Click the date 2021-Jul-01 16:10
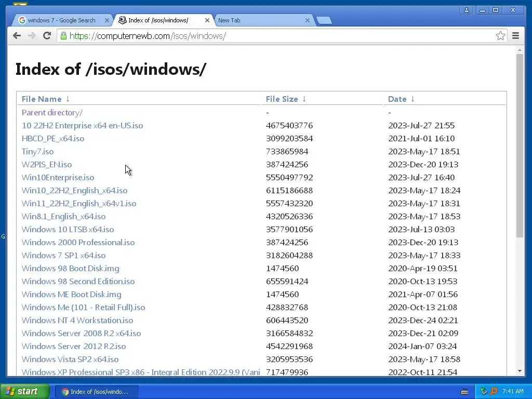 [421, 138]
